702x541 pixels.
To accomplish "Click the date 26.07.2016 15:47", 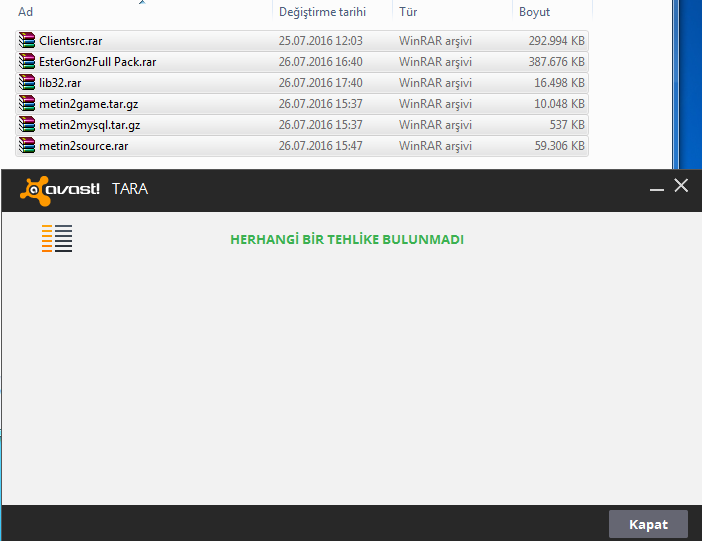I will pos(321,146).
